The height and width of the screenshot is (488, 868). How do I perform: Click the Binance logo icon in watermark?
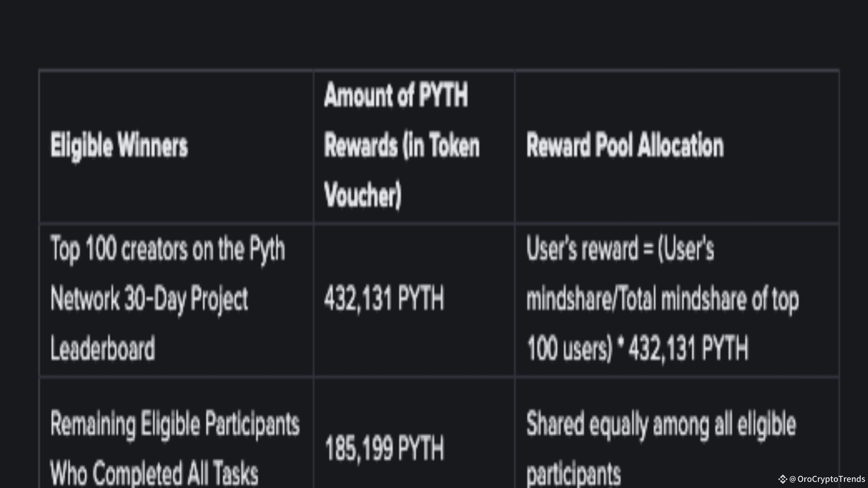pos(783,479)
